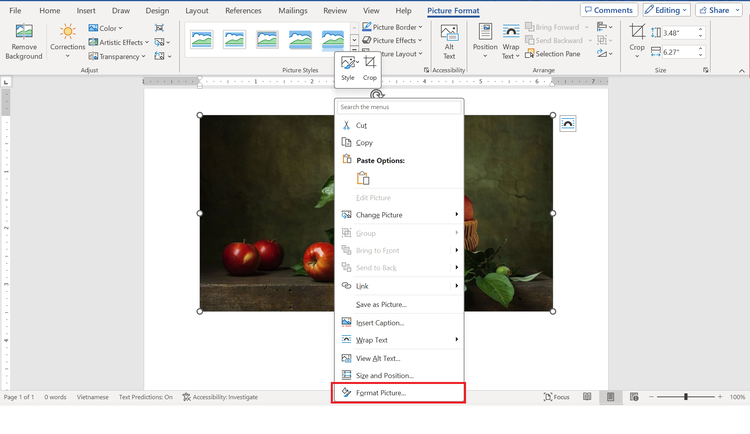Open Picture Styles dialog launcher
Viewport: 750px width, 434px height.
(426, 70)
